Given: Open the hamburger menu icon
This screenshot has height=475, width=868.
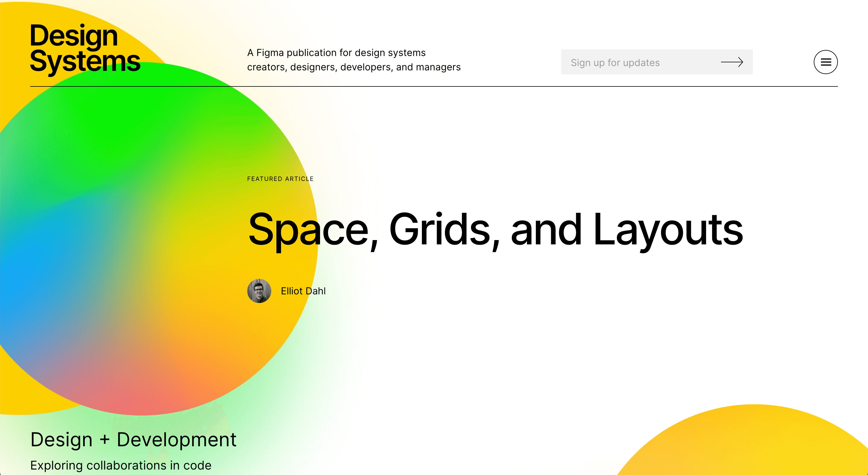Looking at the screenshot, I should pyautogui.click(x=825, y=62).
